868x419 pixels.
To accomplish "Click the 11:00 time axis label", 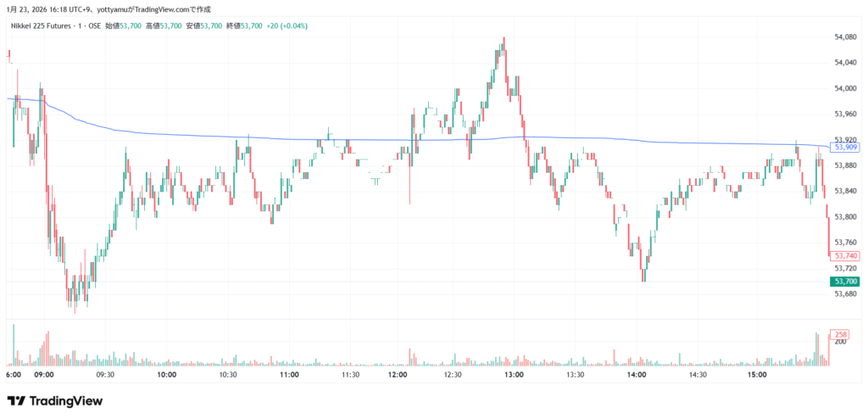I will coord(290,374).
